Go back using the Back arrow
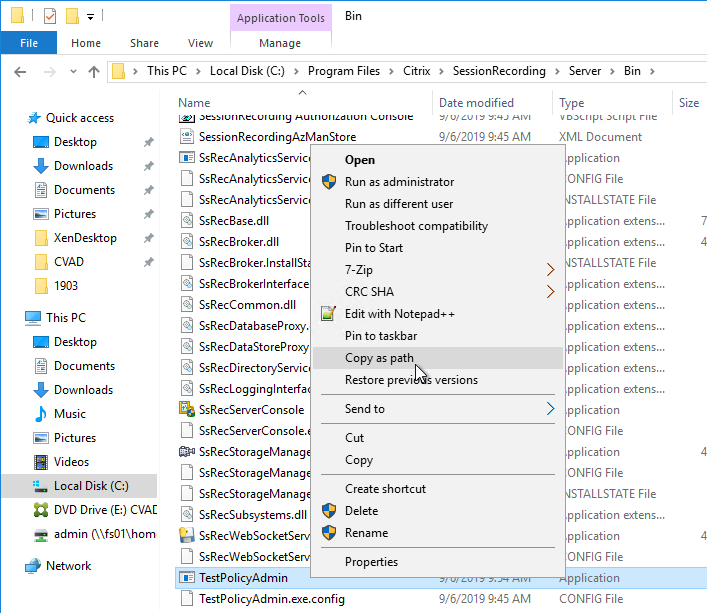The height and width of the screenshot is (613, 707). [x=20, y=71]
